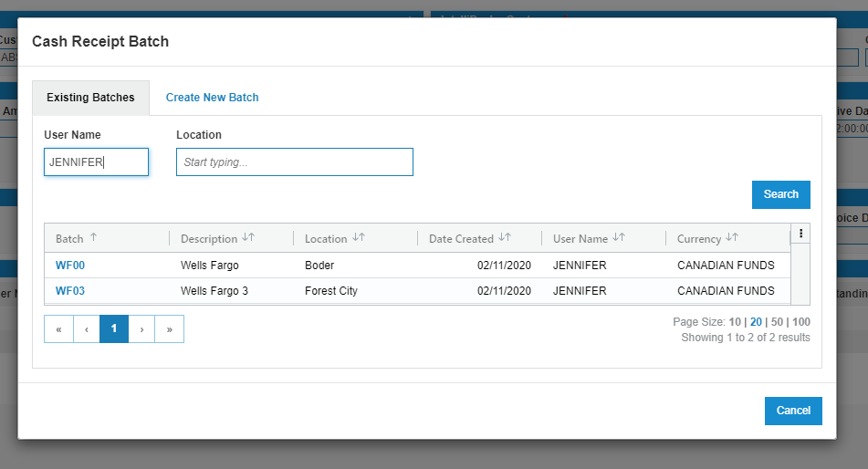
Task: Sort by Date Created column arrows
Action: click(505, 237)
